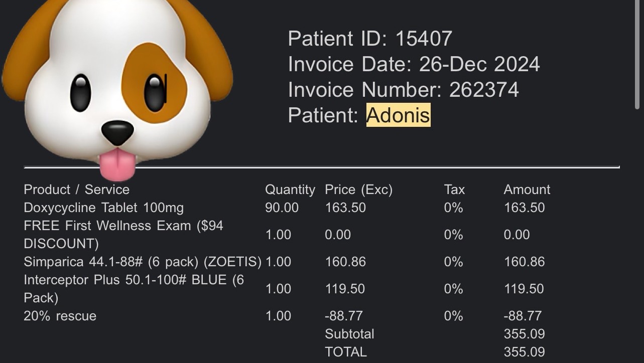
Task: Click the Amount column header
Action: [527, 190]
